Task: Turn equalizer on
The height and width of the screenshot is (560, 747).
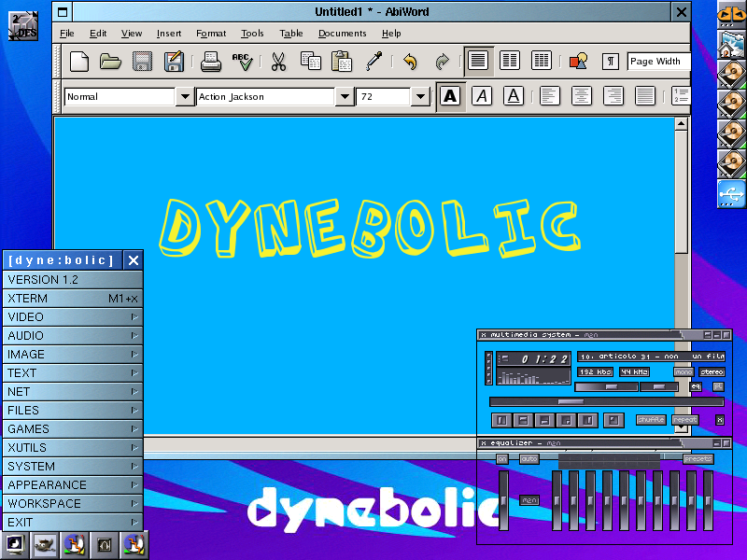Action: (x=502, y=459)
